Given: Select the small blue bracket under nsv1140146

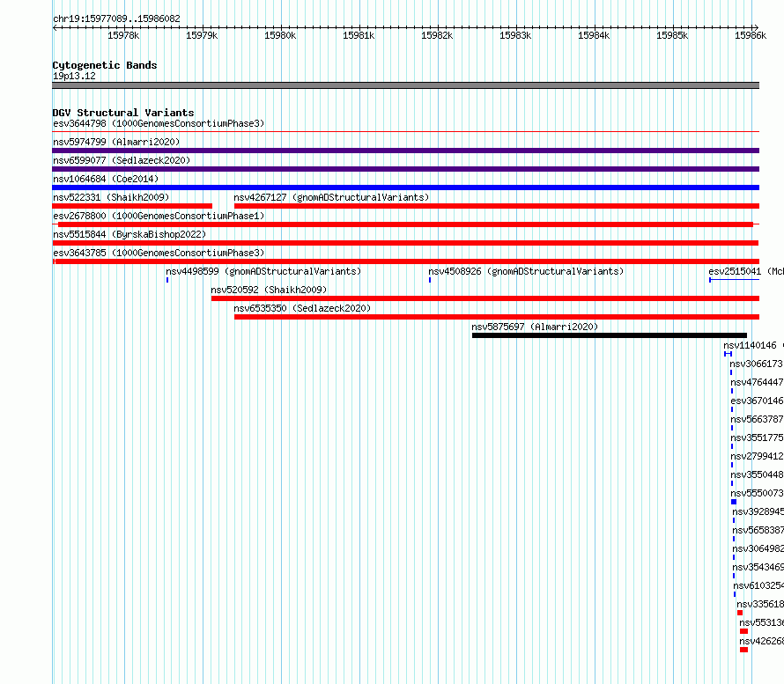Looking at the screenshot, I should point(728,354).
